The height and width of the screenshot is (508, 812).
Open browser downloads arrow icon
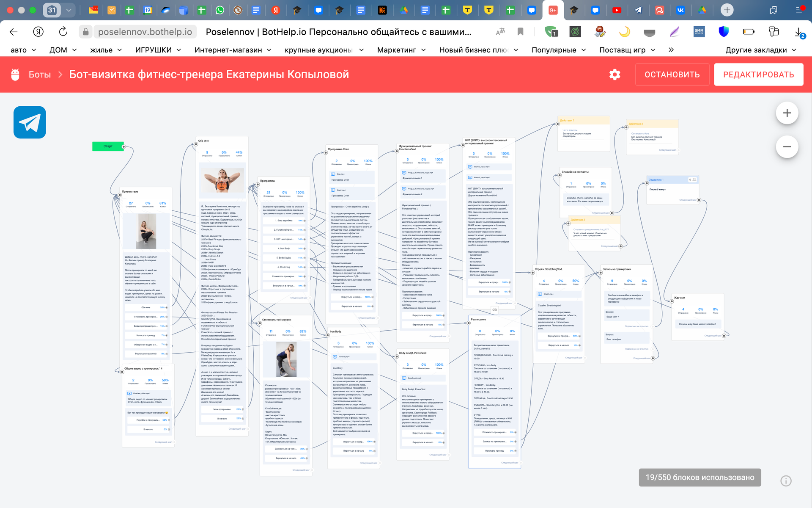pyautogui.click(x=799, y=32)
